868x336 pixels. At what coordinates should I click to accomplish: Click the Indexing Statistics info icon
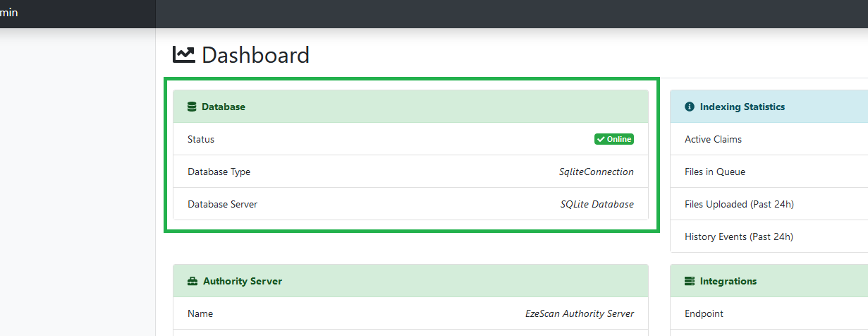[x=690, y=107]
